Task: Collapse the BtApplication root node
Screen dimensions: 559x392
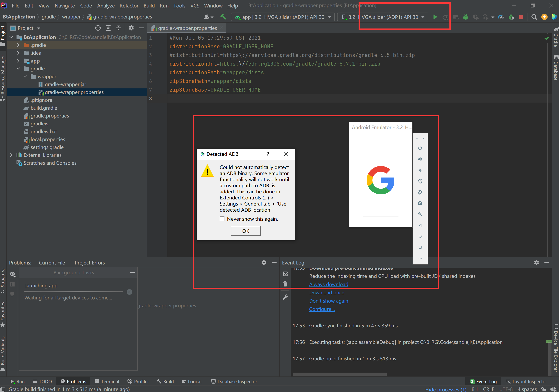Action: [11, 37]
